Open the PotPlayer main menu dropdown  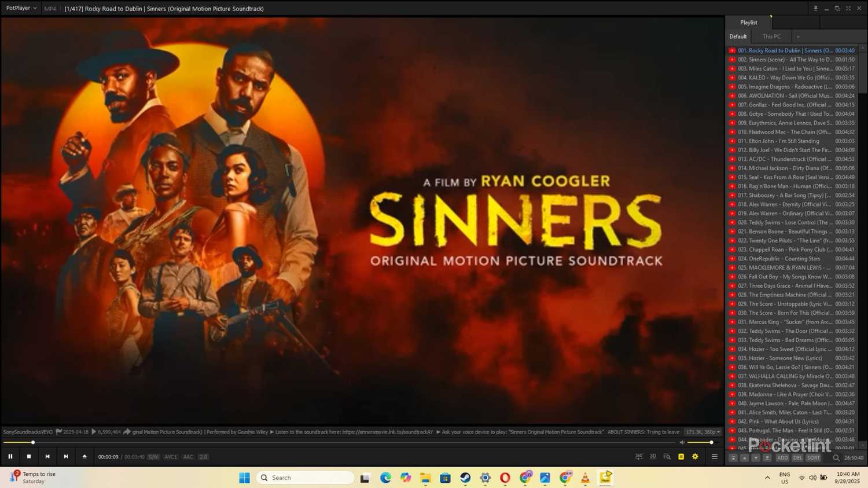coord(21,8)
